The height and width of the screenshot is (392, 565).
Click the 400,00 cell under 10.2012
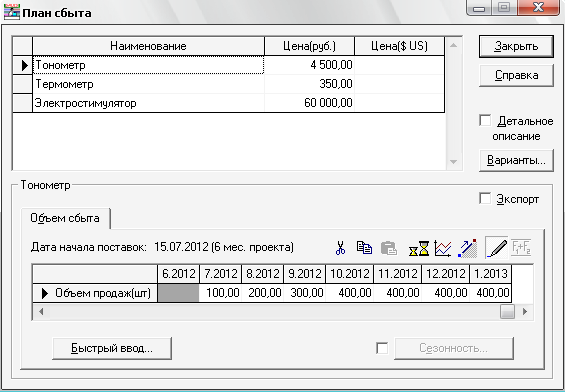350,293
